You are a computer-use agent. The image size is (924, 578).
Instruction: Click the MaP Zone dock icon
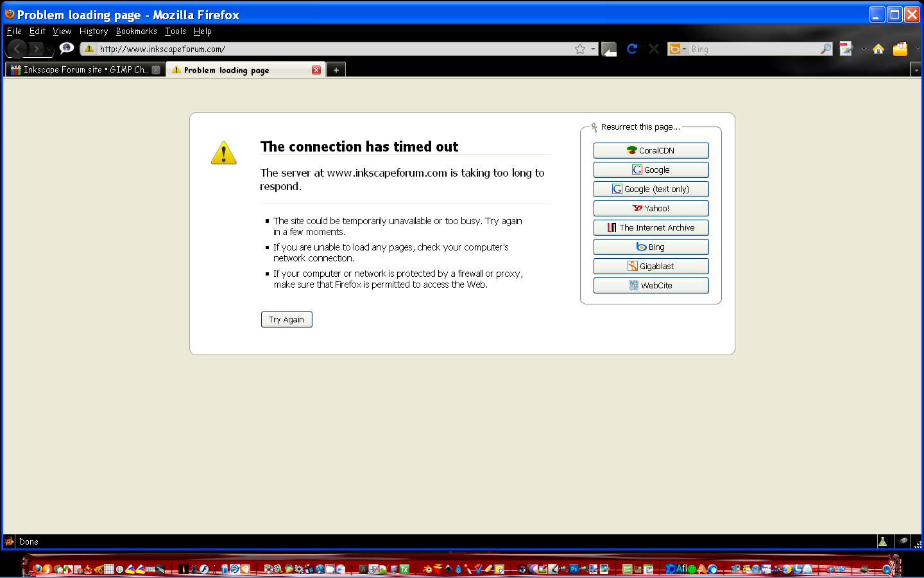coord(627,569)
